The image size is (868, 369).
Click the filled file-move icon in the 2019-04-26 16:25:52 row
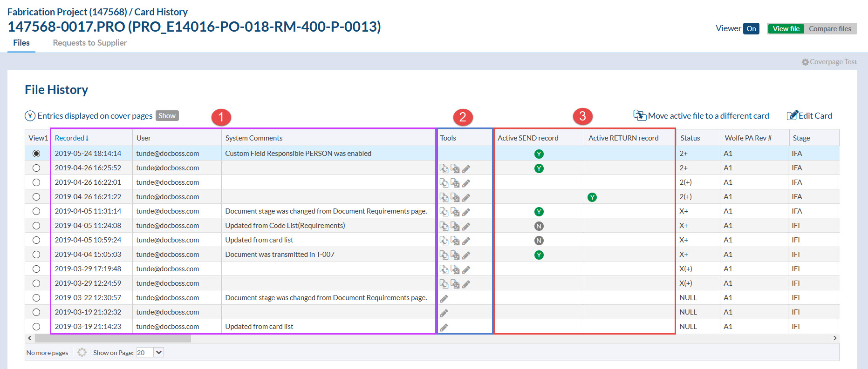(455, 168)
